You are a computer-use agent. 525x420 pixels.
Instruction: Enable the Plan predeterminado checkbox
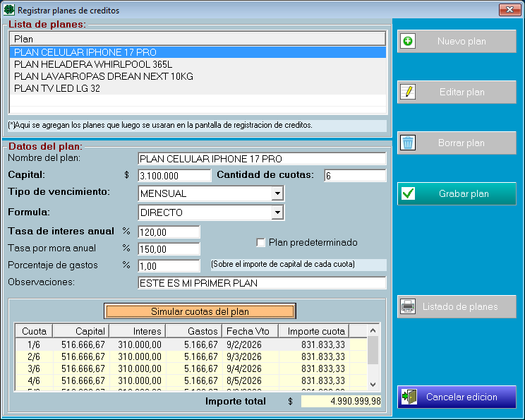(x=261, y=243)
